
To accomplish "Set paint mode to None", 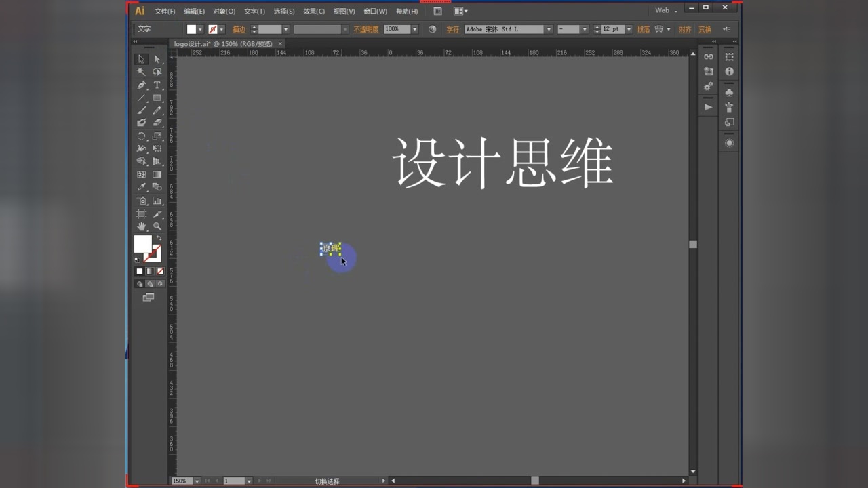I will tap(160, 271).
